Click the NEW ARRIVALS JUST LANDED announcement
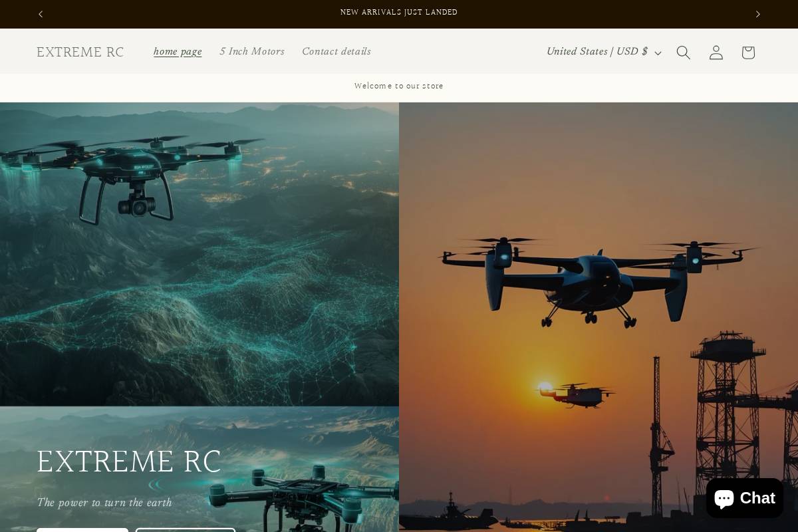 [399, 12]
